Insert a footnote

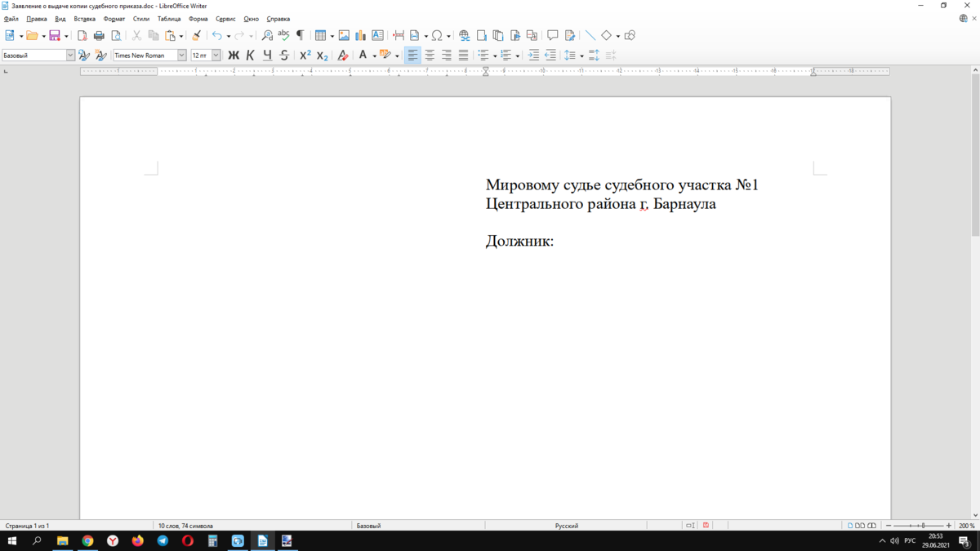(481, 36)
